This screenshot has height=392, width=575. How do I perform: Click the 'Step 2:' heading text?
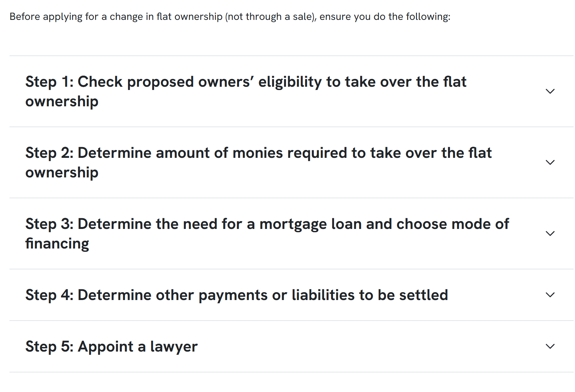click(x=50, y=153)
